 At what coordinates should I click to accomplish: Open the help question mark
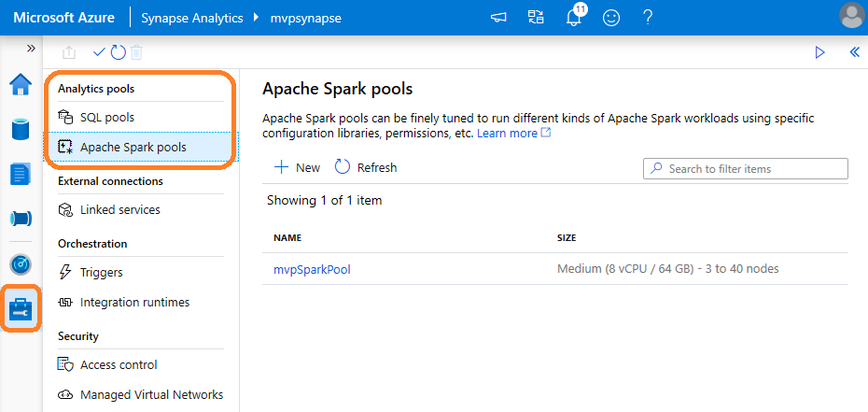(647, 18)
